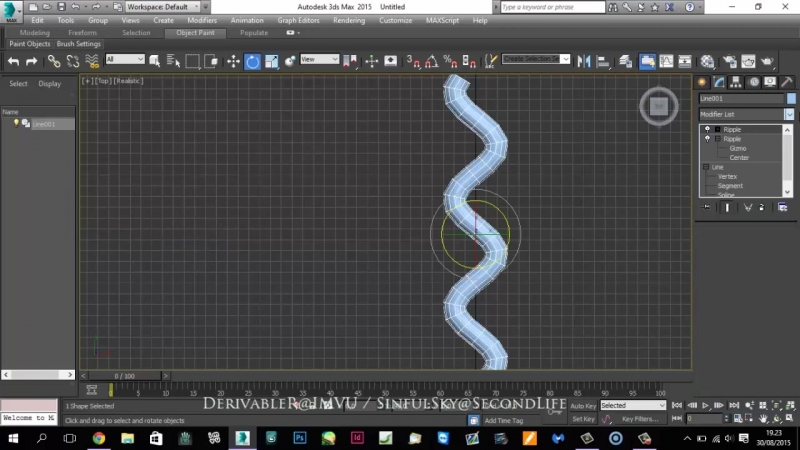
Task: Open Photoshop from the Windows taskbar
Action: click(299, 438)
